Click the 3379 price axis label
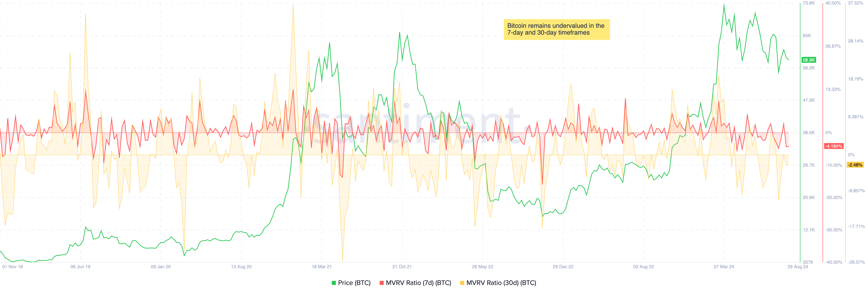 [x=808, y=262]
